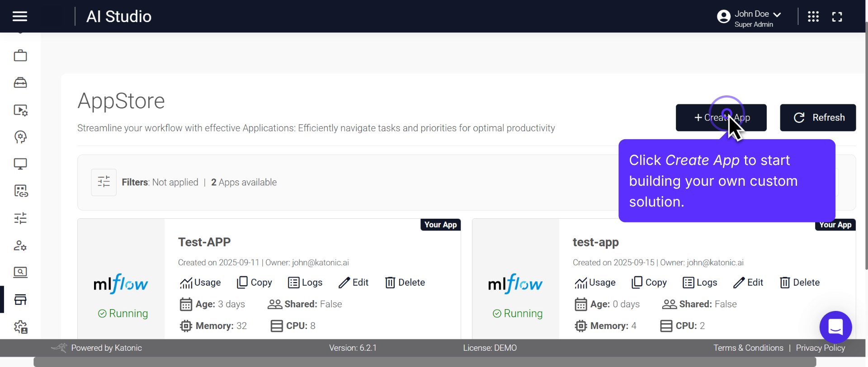Click the Create App button
868x367 pixels.
[x=721, y=118]
